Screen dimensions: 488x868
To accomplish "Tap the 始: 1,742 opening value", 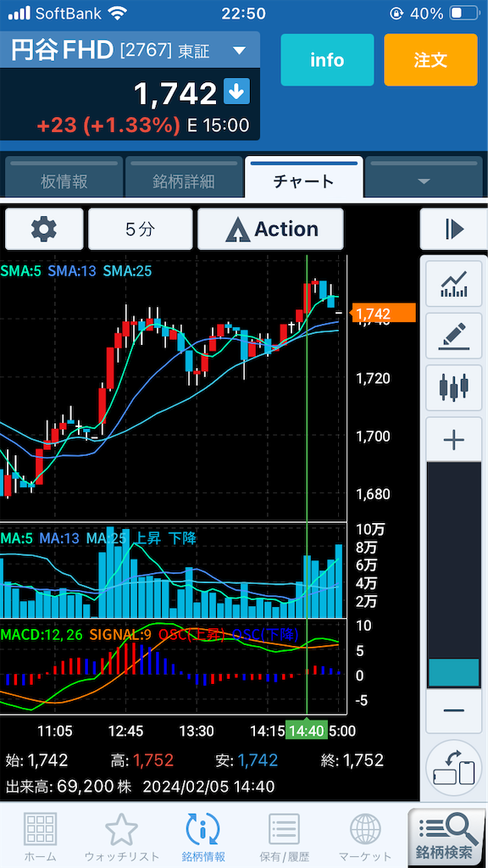I will (x=36, y=760).
